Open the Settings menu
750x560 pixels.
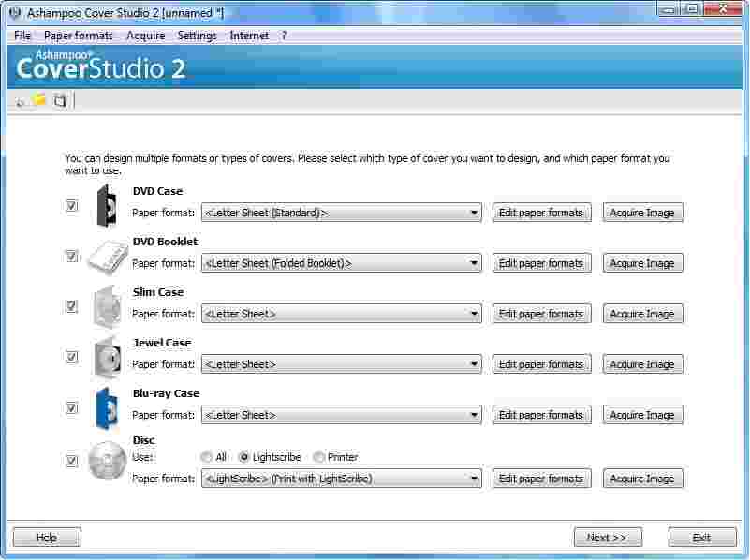tap(197, 36)
